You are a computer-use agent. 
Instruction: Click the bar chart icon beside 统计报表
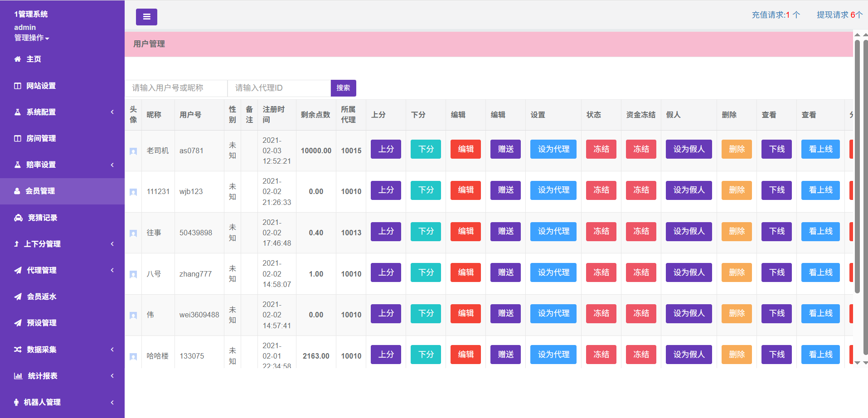click(x=18, y=376)
